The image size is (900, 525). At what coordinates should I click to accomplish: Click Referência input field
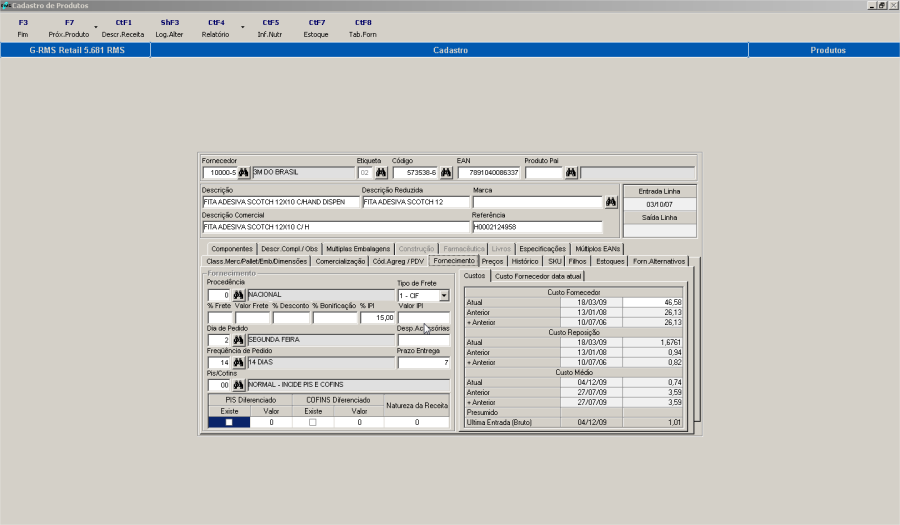pyautogui.click(x=537, y=227)
